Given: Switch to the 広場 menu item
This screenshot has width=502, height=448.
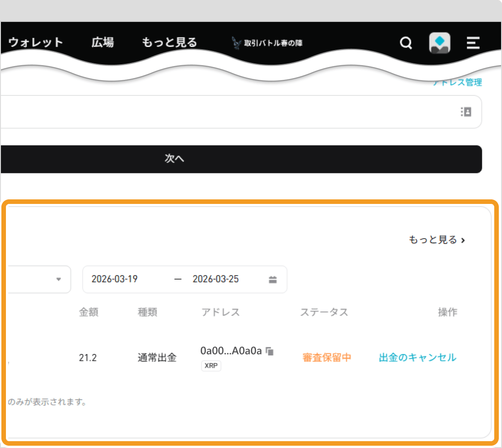Looking at the screenshot, I should (x=103, y=42).
